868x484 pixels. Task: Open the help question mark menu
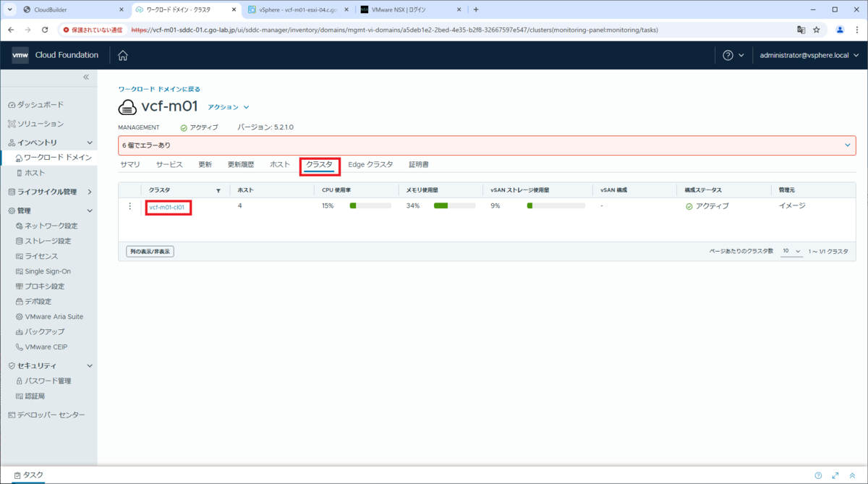tap(733, 56)
